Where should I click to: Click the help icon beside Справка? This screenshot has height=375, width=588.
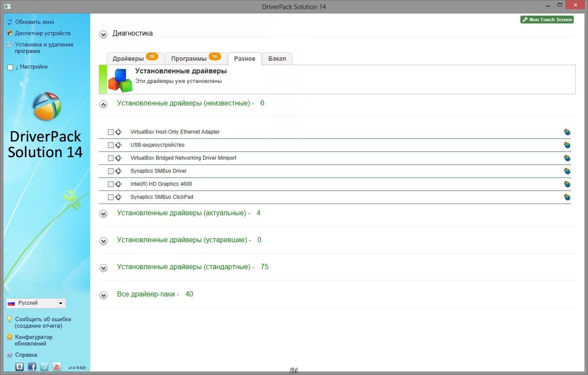coord(10,355)
